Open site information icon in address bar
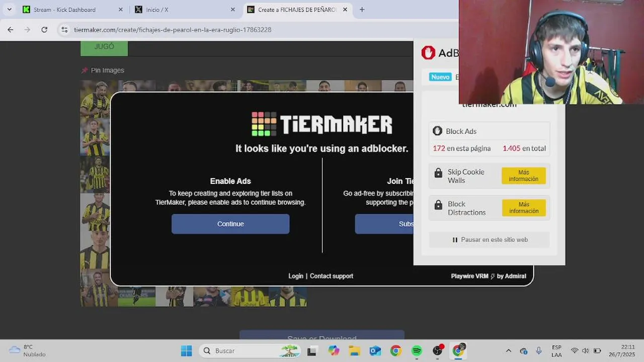The height and width of the screenshot is (362, 644). (64, 30)
